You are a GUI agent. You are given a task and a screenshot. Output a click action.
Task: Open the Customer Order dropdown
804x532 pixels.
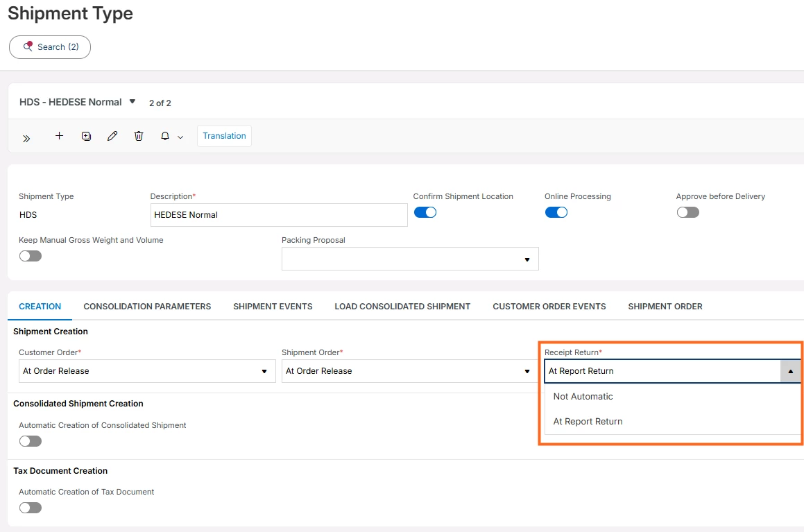pos(146,371)
